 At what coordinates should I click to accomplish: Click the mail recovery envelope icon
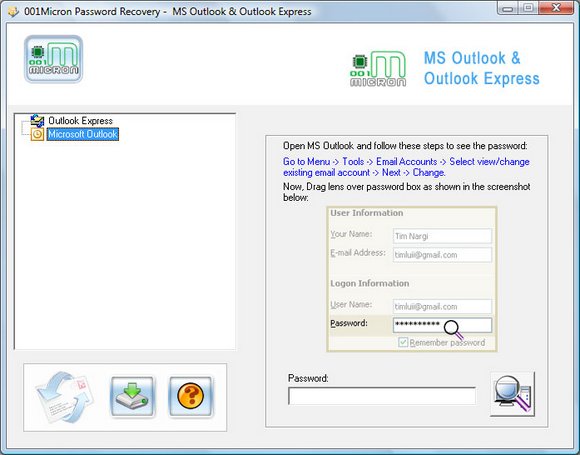coord(64,397)
